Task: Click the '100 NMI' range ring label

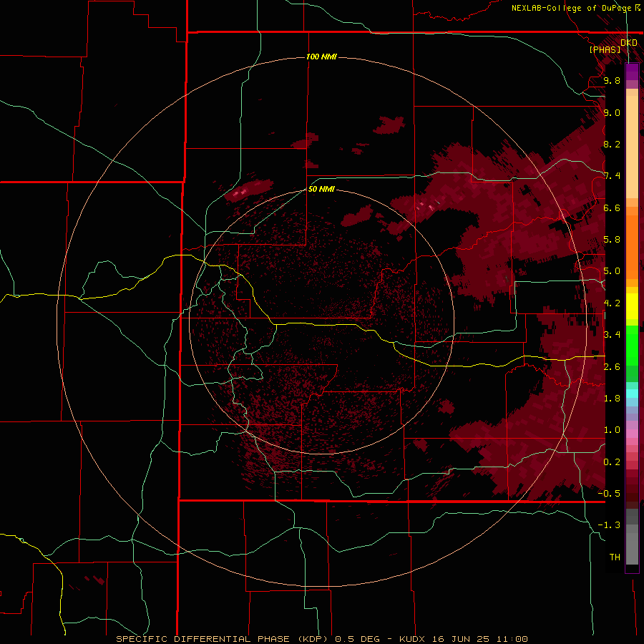Action: pos(321,57)
